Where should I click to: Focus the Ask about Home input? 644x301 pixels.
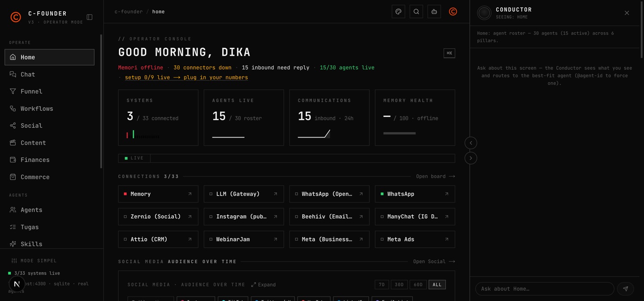point(545,289)
